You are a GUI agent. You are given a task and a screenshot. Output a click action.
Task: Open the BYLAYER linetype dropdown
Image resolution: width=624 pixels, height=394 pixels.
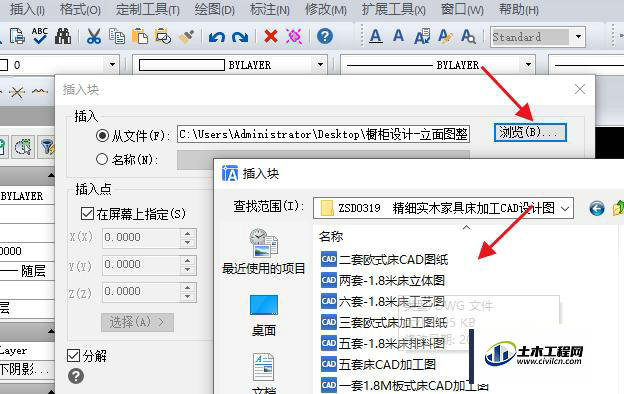coord(528,64)
